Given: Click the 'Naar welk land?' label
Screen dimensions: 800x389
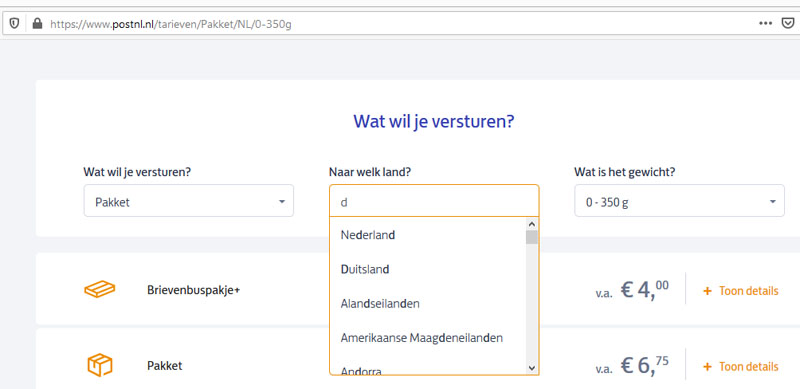Looking at the screenshot, I should (x=370, y=173).
